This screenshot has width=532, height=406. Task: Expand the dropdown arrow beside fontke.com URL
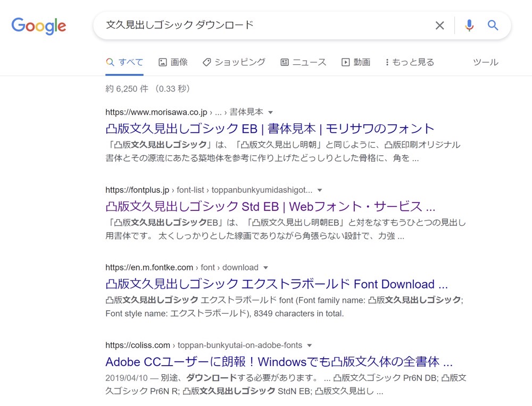click(265, 268)
